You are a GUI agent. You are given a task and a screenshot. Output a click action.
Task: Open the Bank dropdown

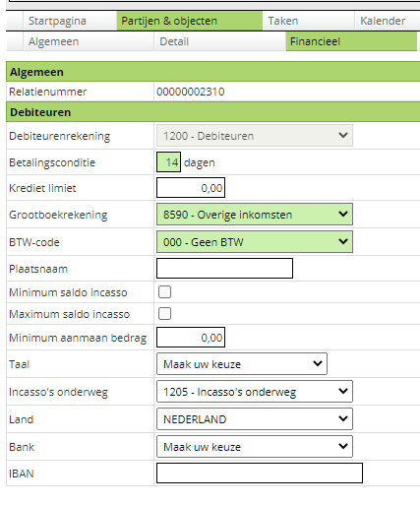[x=255, y=447]
